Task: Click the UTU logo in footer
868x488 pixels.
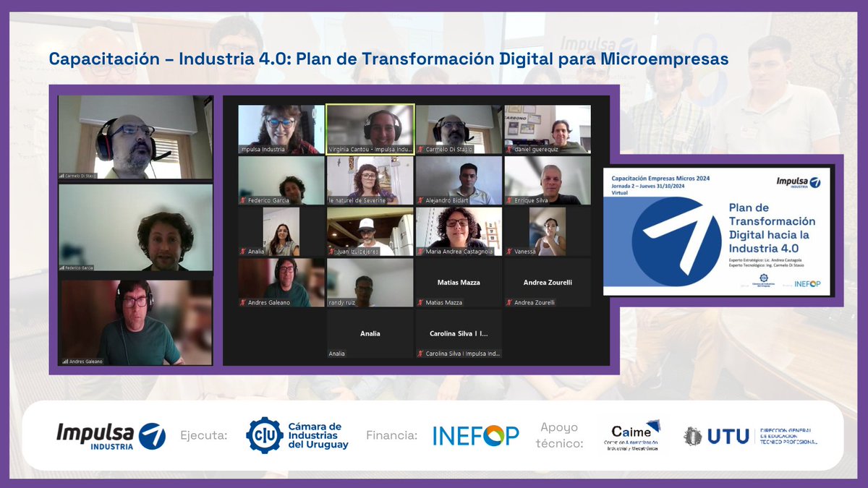Action: [750, 435]
